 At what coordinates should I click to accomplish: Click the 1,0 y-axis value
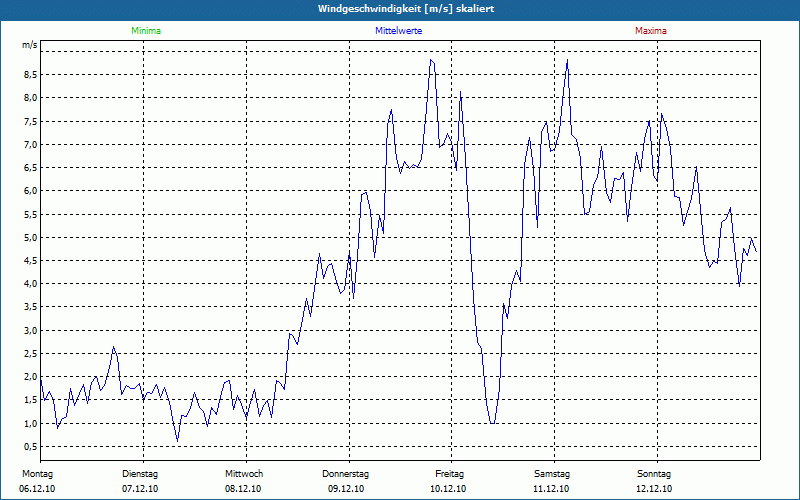(x=30, y=423)
